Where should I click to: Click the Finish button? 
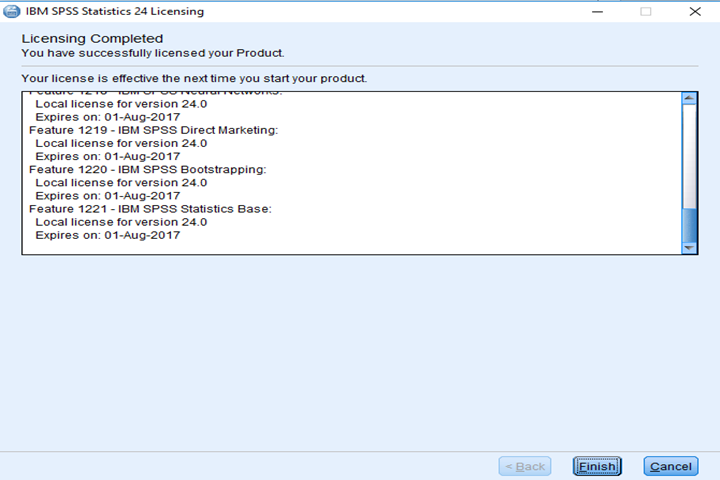(597, 466)
